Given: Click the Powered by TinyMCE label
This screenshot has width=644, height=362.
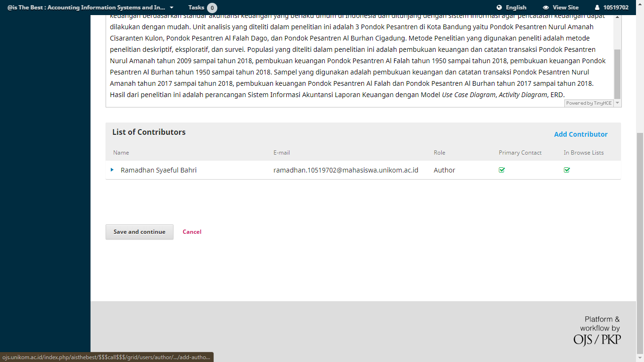Looking at the screenshot, I should coord(589,103).
